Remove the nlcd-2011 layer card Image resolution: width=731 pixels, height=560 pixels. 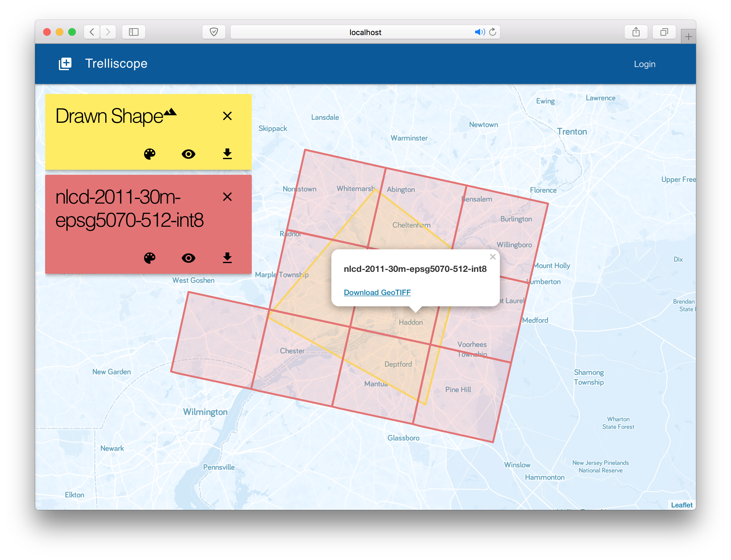[227, 197]
